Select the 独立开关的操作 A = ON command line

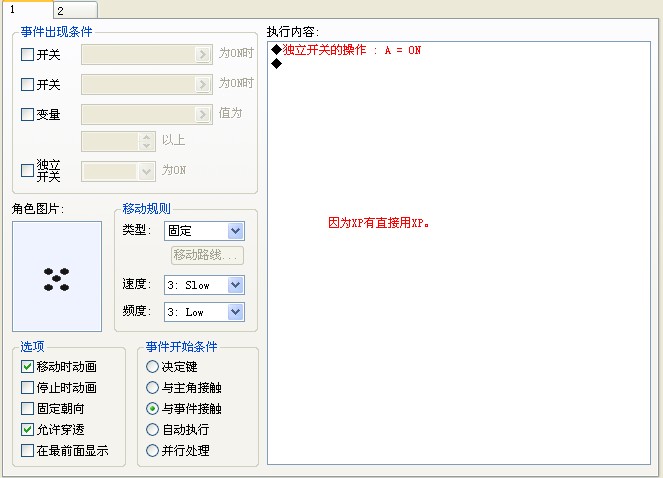(x=346, y=50)
